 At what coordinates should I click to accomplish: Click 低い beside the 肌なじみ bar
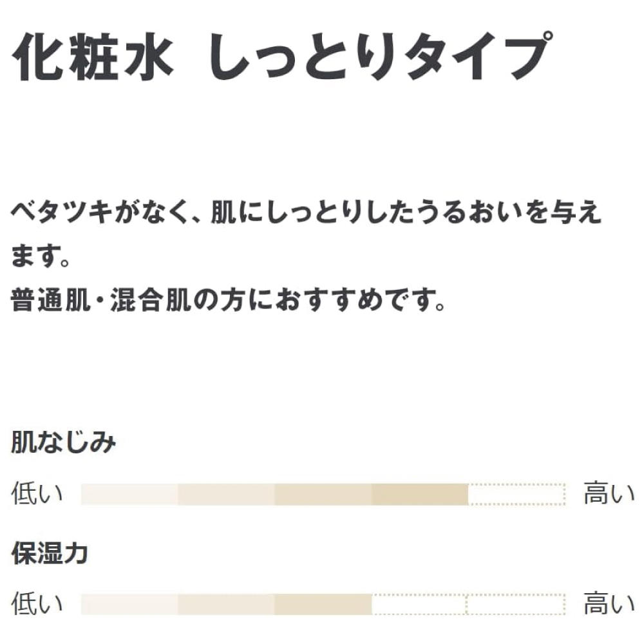pyautogui.click(x=37, y=495)
